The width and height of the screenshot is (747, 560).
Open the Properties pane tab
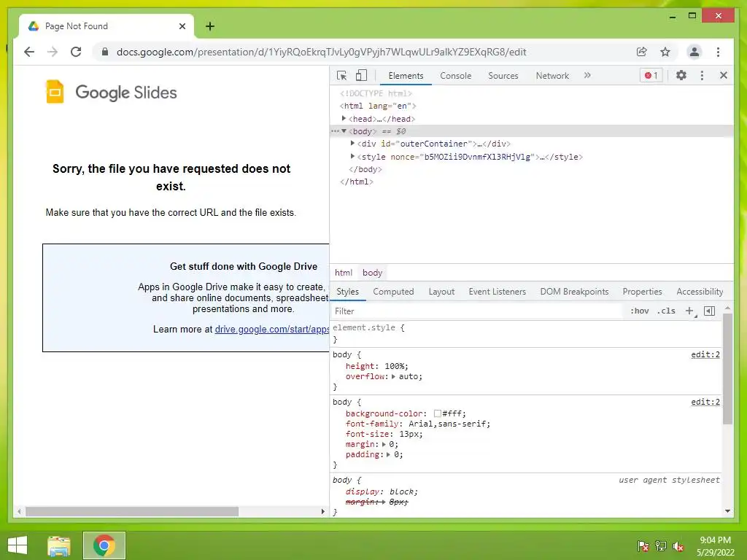click(x=642, y=292)
